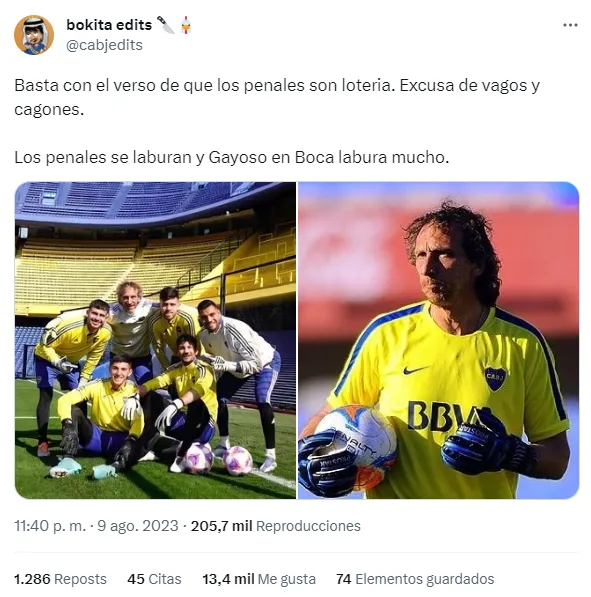Open the bokita edits display name
The width and height of the screenshot is (591, 597).
click(x=109, y=25)
